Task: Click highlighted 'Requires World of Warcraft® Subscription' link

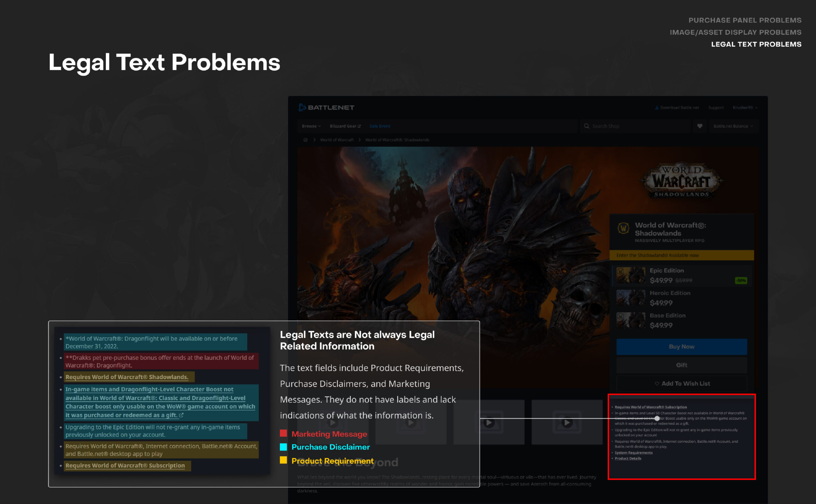Action: 125,465
